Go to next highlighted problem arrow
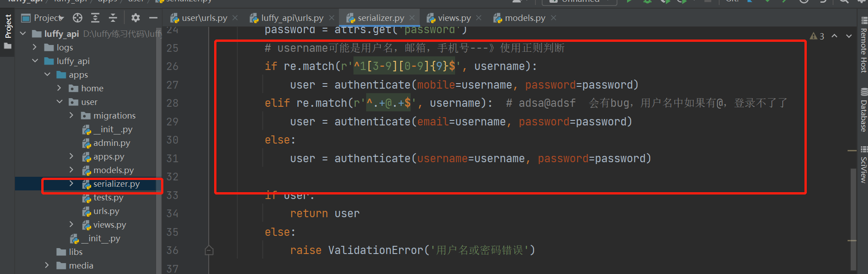Screen dimensions: 868x274 (x=849, y=36)
